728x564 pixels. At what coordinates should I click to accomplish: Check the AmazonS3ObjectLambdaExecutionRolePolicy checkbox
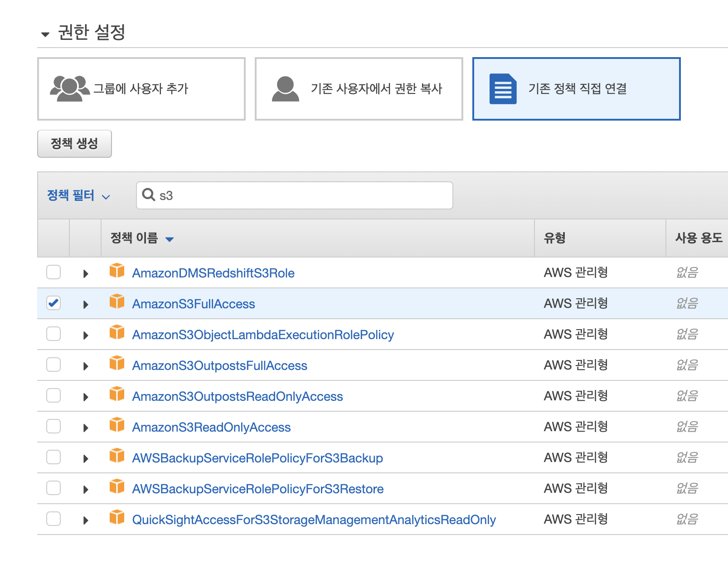53,334
